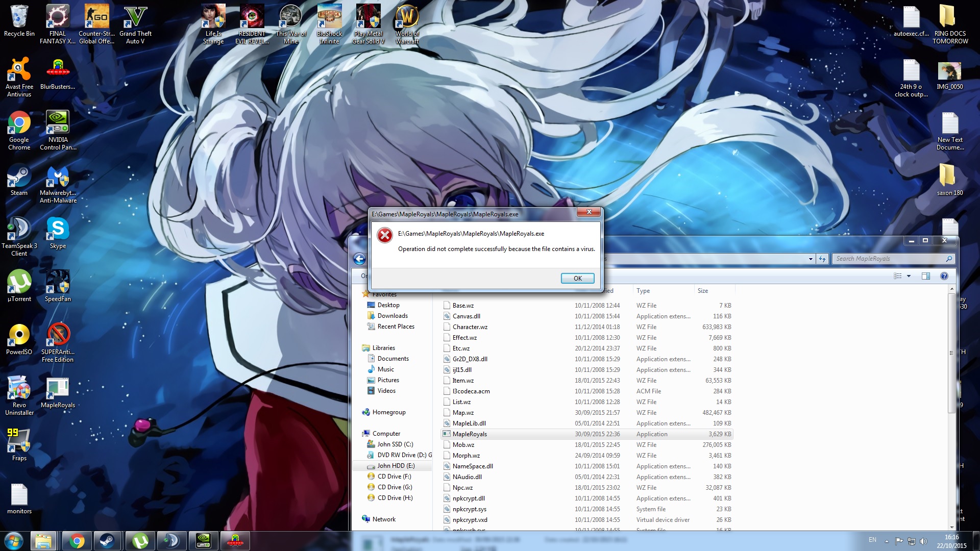This screenshot has height=551, width=980.
Task: Show hidden system tray icons arrow
Action: coord(887,541)
